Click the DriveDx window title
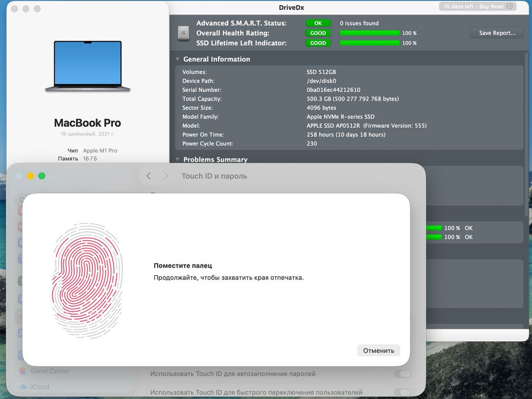Image resolution: width=532 pixels, height=399 pixels. click(x=291, y=7)
